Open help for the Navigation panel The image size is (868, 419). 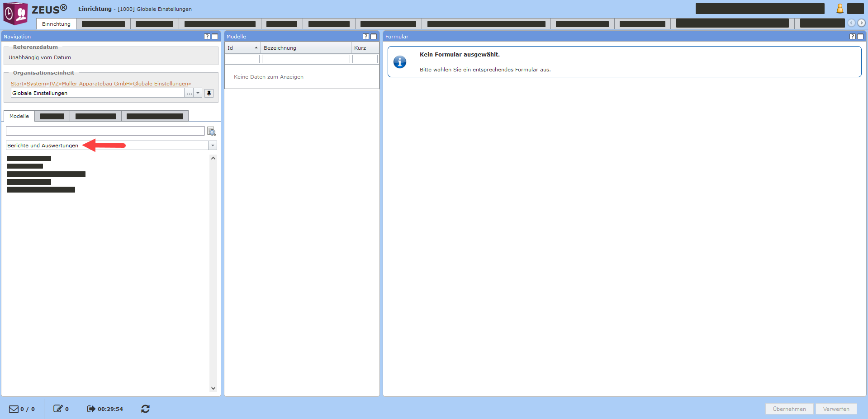[x=207, y=37]
